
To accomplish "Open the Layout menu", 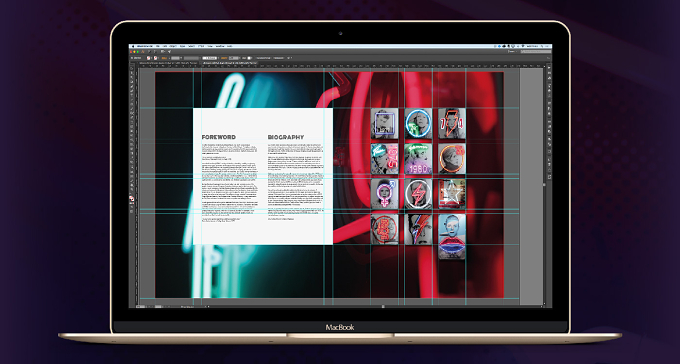I will (x=173, y=46).
